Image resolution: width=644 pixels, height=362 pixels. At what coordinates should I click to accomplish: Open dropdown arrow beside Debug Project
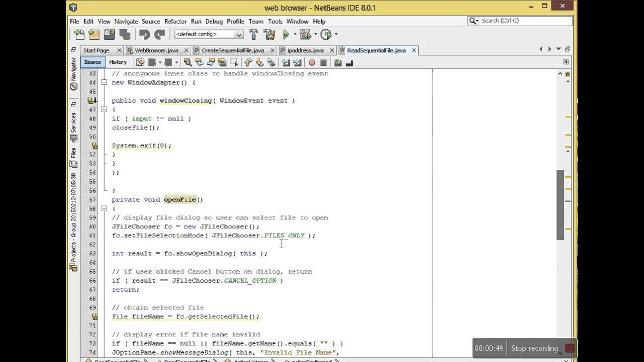click(315, 34)
